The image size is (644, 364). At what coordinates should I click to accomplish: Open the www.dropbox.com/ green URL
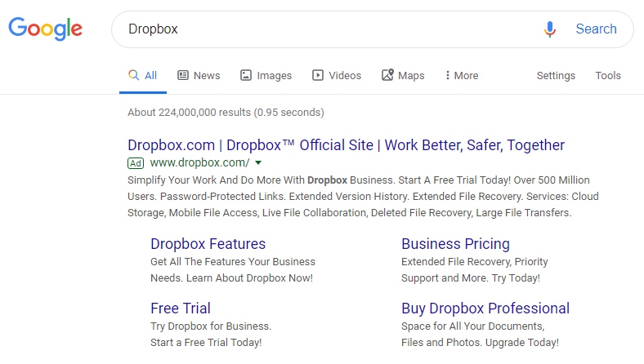(199, 163)
